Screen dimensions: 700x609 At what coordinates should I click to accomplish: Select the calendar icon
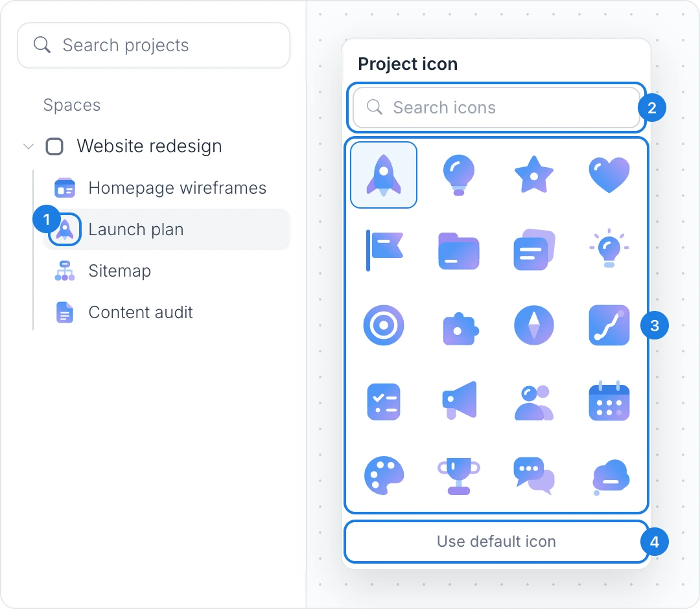tap(609, 400)
